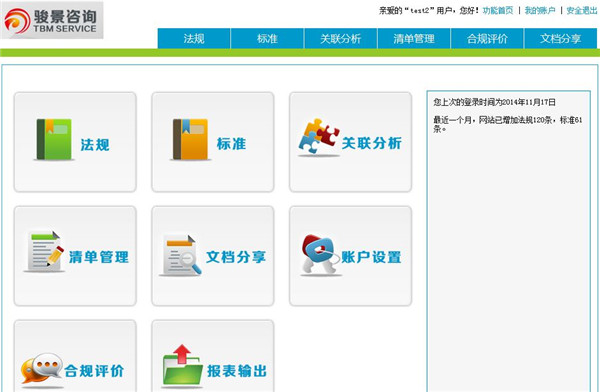This screenshot has height=392, width=600.
Task: Click the 关联分析 tile label text
Action: click(372, 143)
